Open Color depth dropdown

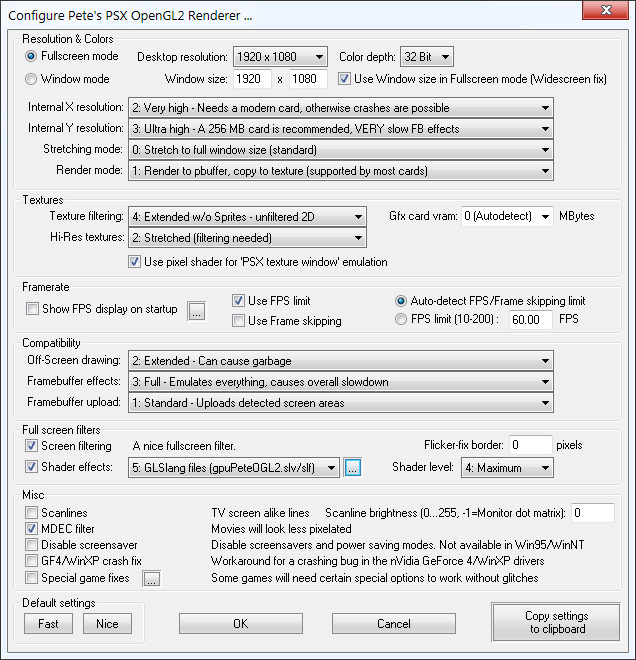[427, 57]
